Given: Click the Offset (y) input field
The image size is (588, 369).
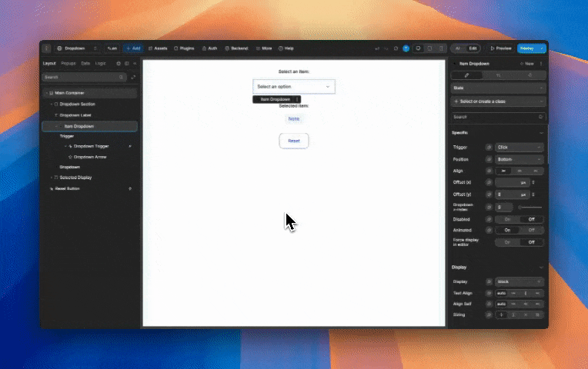Looking at the screenshot, I should point(513,194).
